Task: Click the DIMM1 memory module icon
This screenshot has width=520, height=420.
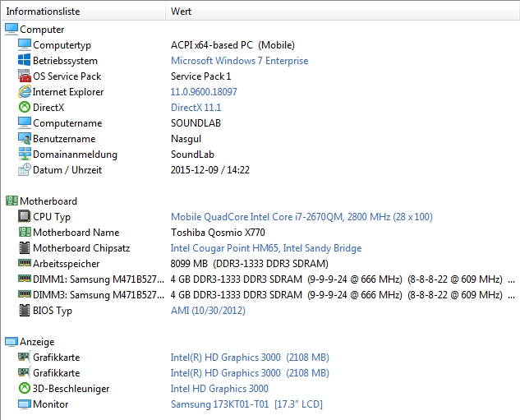Action: [x=25, y=279]
